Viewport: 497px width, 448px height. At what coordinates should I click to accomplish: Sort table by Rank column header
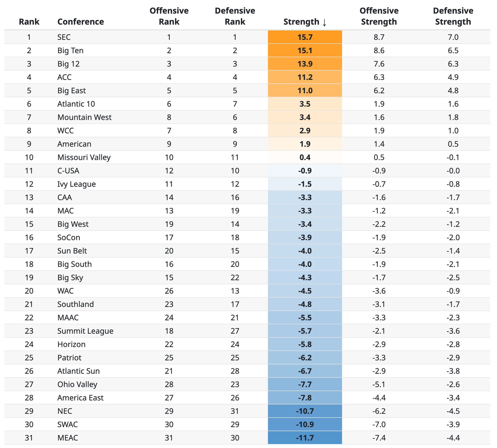tap(29, 22)
